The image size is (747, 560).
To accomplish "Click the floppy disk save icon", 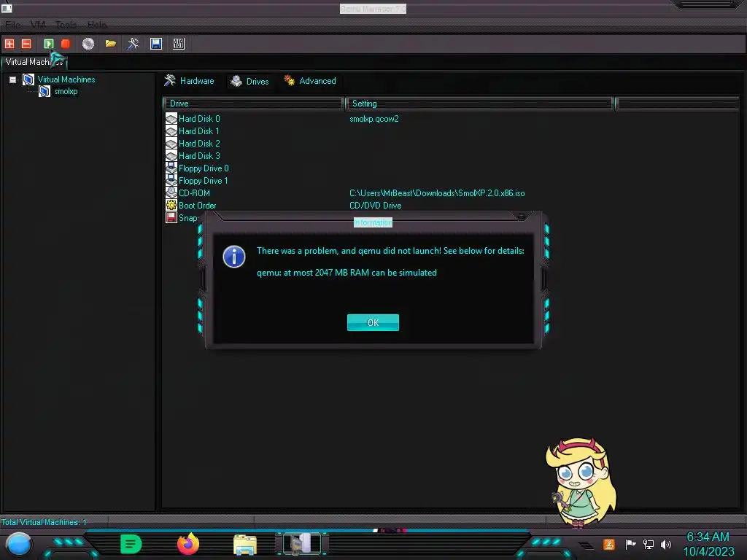I will pos(156,44).
